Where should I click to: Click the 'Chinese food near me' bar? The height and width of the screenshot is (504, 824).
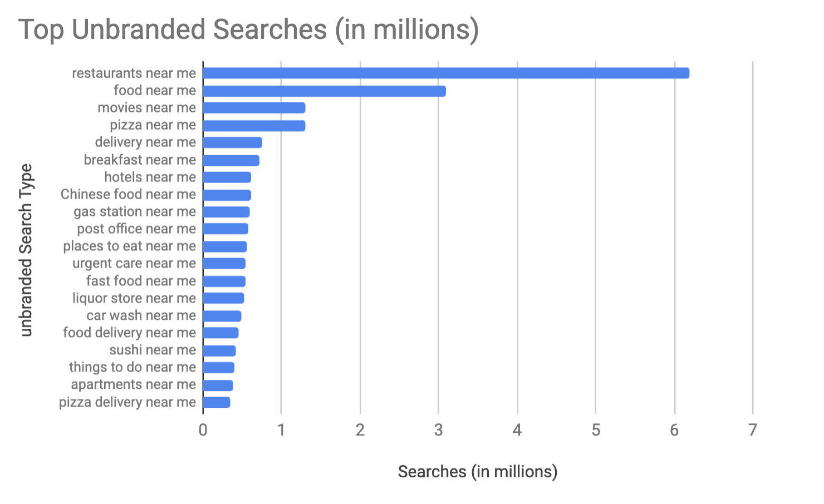tap(227, 195)
